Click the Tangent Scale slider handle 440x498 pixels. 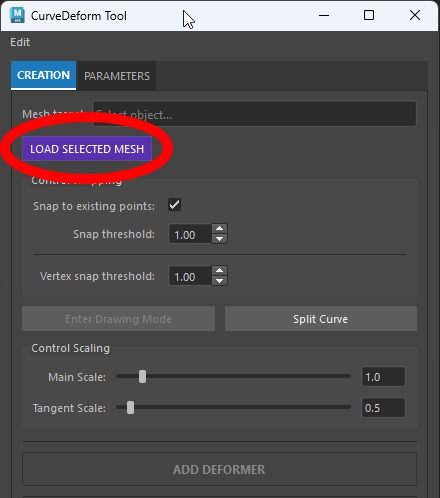(130, 407)
